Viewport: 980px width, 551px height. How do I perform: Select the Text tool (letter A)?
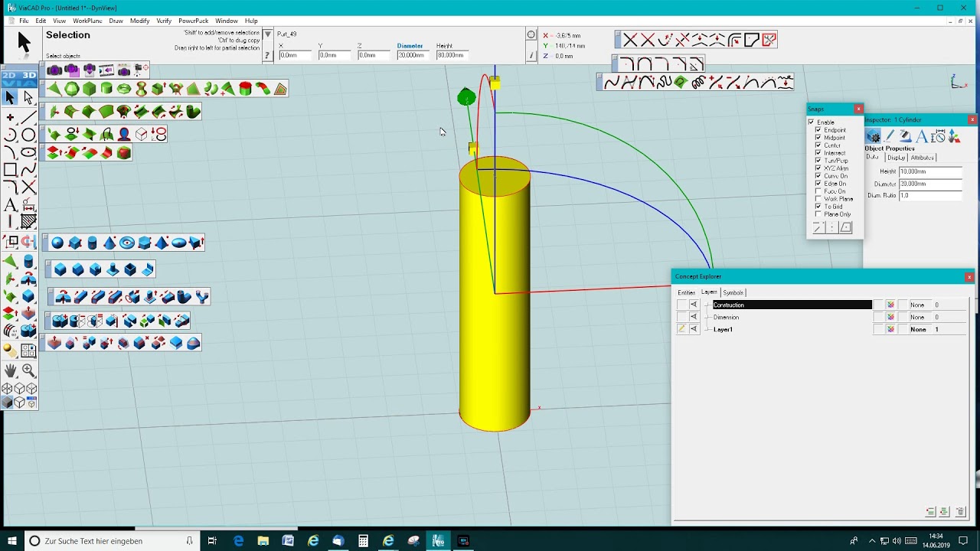[10, 205]
